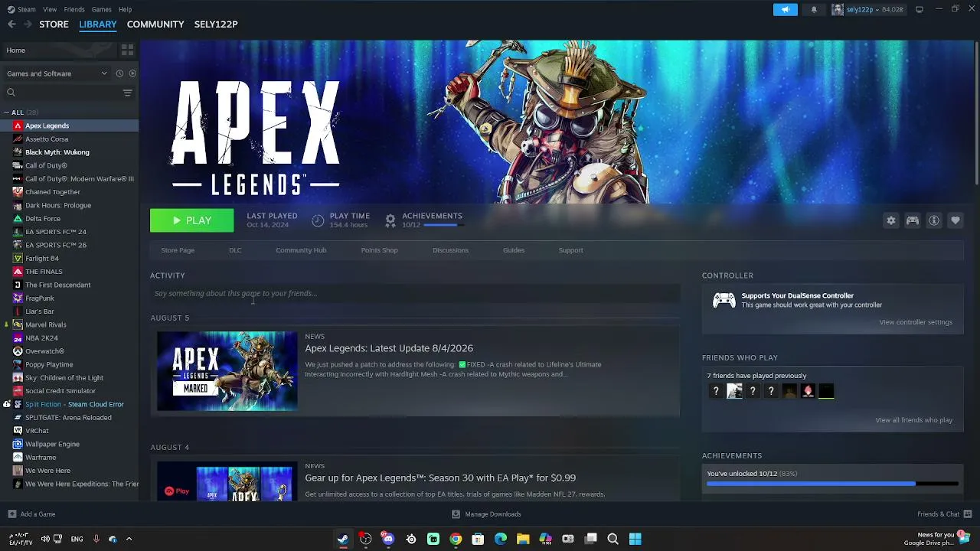This screenshot has height=551, width=980.
Task: Click the Friends & Chat icon
Action: [x=968, y=514]
